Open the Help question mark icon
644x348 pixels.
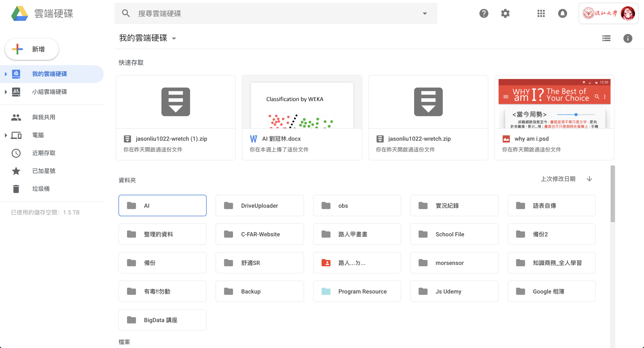[484, 13]
